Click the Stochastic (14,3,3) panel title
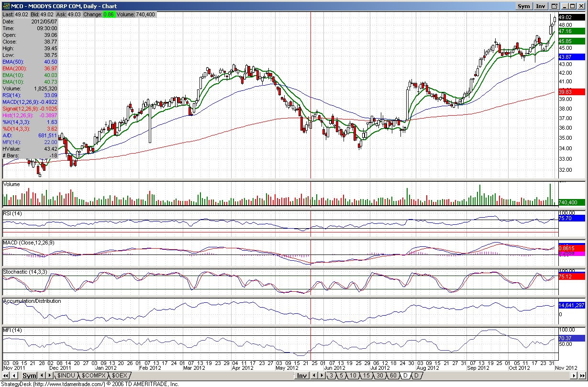Screen dimensions: 588x387 click(25, 272)
